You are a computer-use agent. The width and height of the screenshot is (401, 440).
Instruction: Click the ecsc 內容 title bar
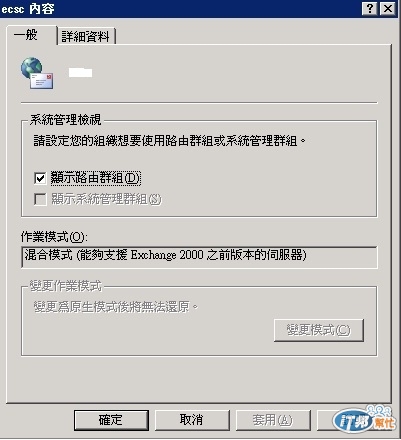coord(180,9)
